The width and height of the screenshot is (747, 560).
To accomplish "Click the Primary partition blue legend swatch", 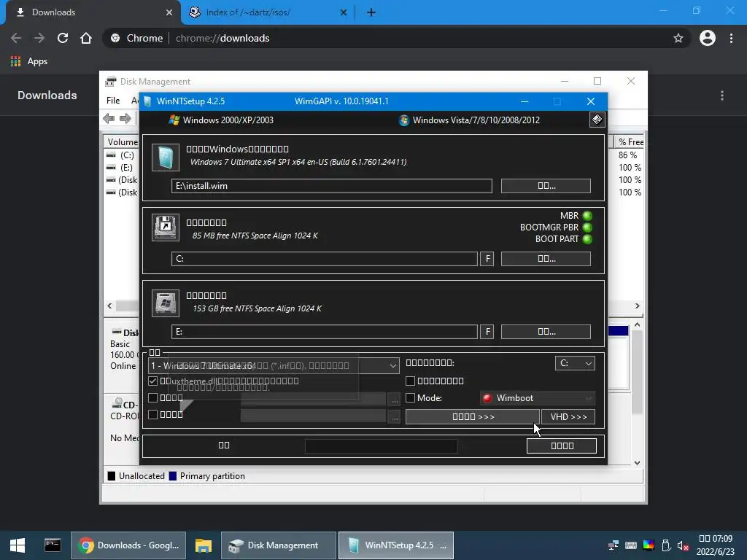I will click(173, 475).
